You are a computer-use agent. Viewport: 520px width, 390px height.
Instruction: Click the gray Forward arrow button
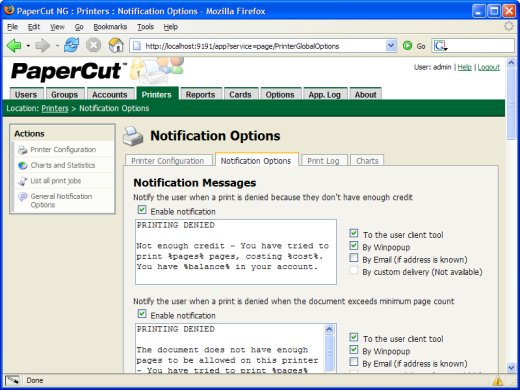(x=42, y=46)
